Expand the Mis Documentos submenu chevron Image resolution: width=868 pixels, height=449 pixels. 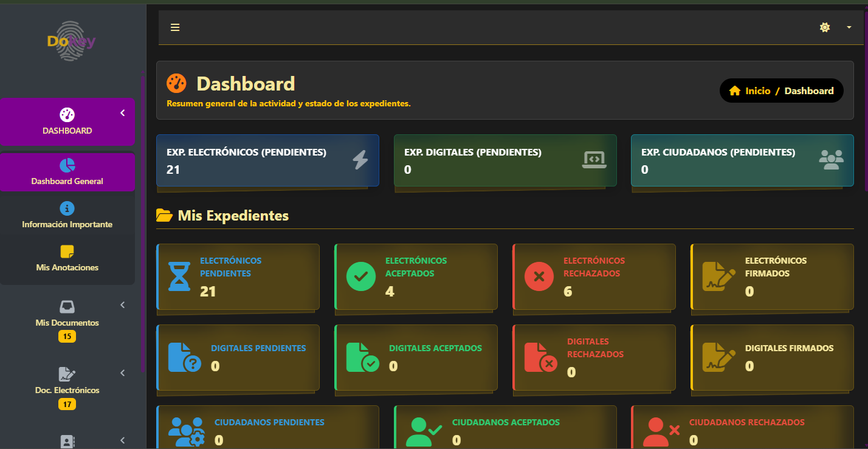pos(122,305)
